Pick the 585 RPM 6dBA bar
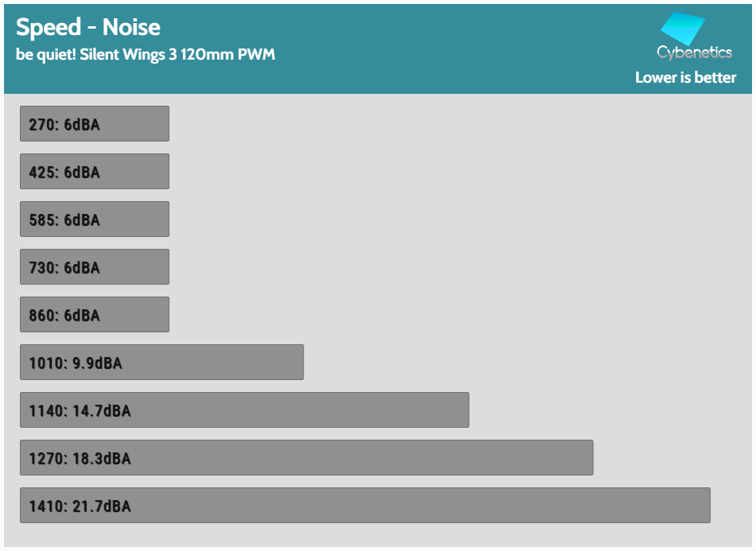Image resolution: width=756 pixels, height=551 pixels. tap(95, 219)
